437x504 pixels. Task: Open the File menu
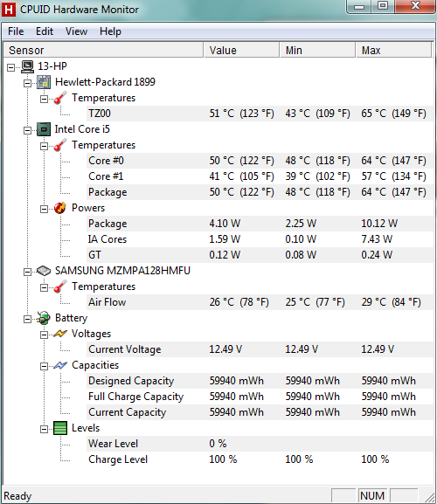[x=16, y=31]
